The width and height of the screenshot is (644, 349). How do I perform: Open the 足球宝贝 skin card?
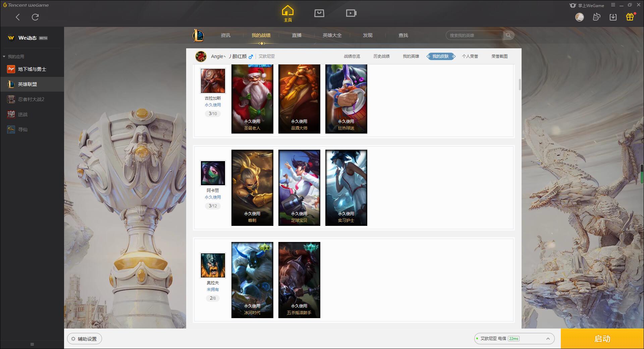299,188
